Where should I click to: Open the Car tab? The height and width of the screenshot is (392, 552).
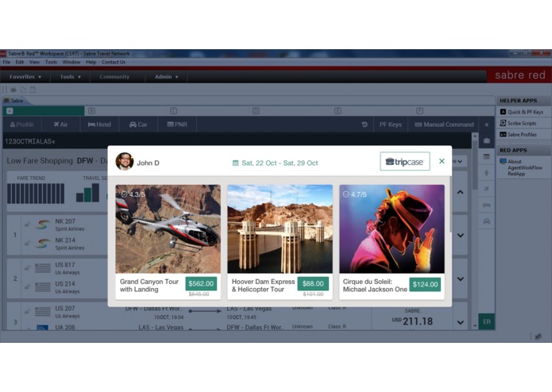coord(138,125)
